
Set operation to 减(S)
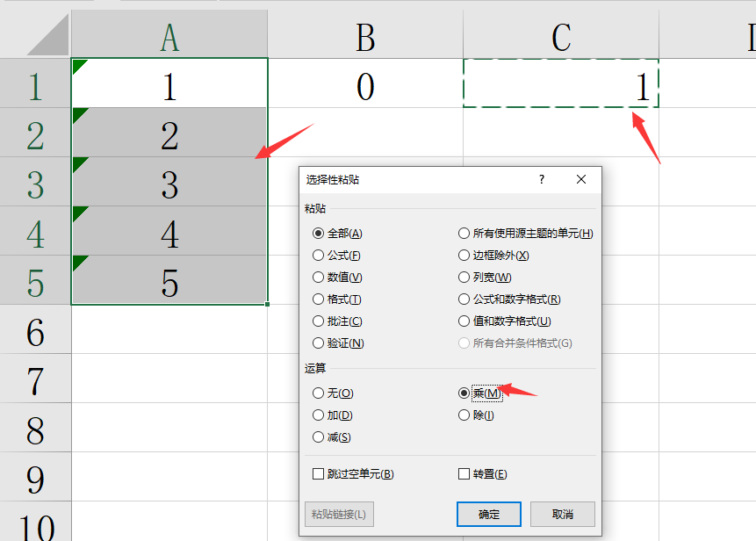click(x=331, y=437)
